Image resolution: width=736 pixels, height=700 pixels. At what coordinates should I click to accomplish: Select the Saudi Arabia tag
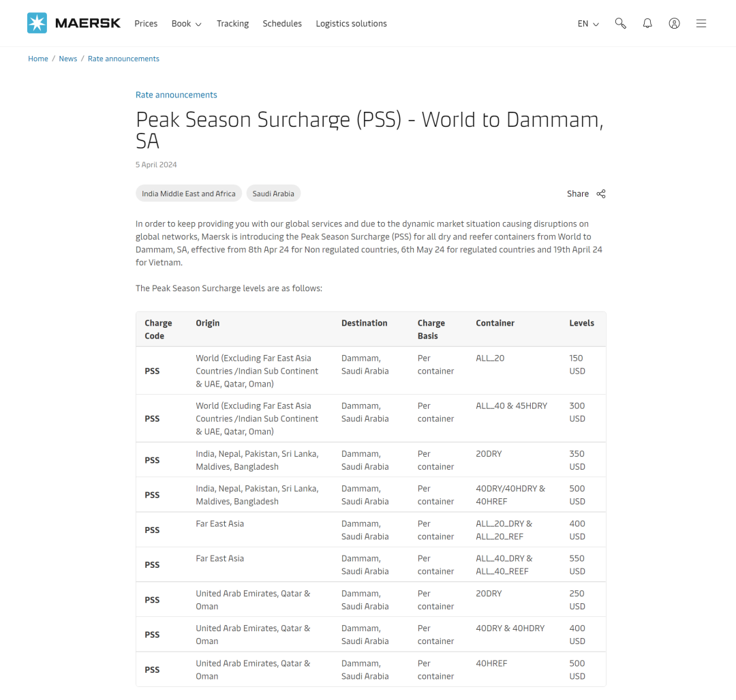pyautogui.click(x=273, y=194)
